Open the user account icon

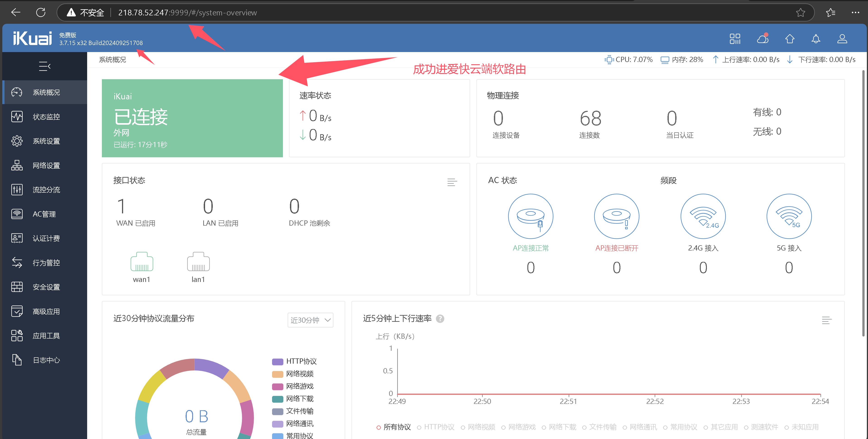(842, 39)
